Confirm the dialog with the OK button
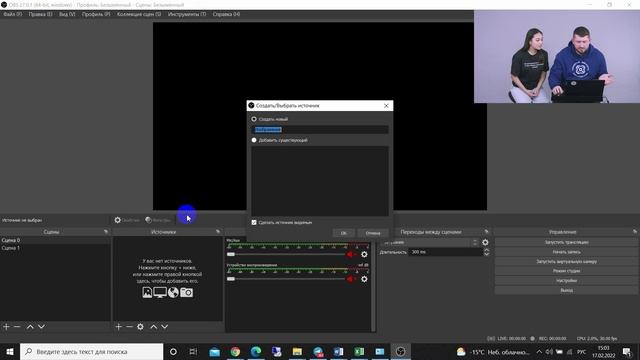 tap(344, 233)
